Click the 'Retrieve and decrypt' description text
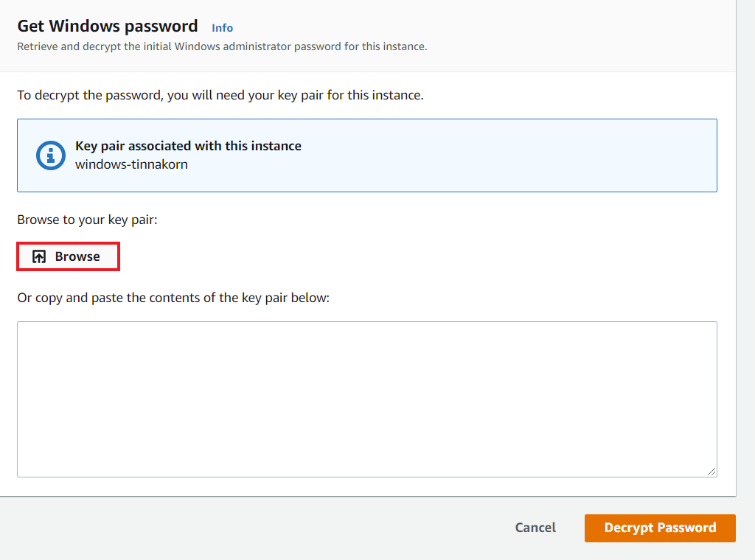The height and width of the screenshot is (560, 755). click(222, 46)
